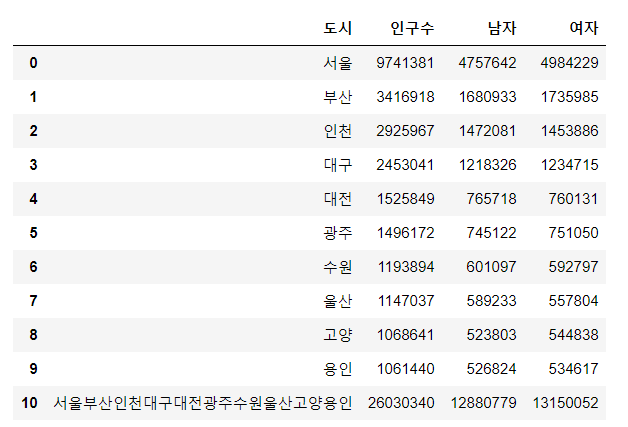
Task: Click population value 1496172
Action: pos(405,233)
